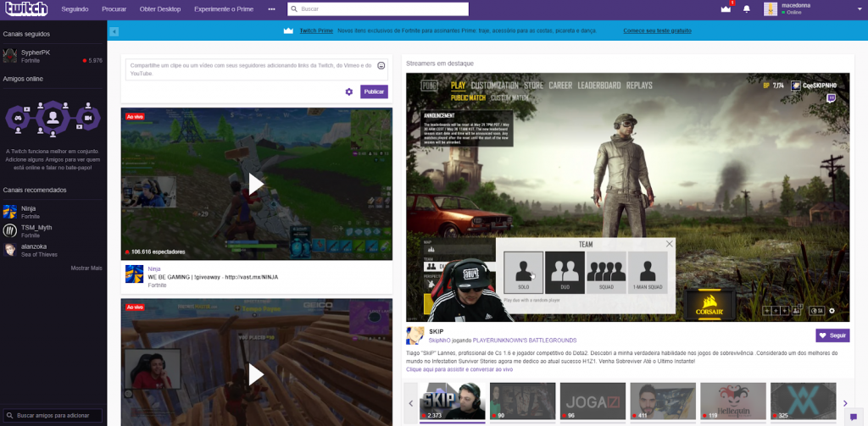Open post settings gear icon
The height and width of the screenshot is (426, 868).
click(x=348, y=91)
